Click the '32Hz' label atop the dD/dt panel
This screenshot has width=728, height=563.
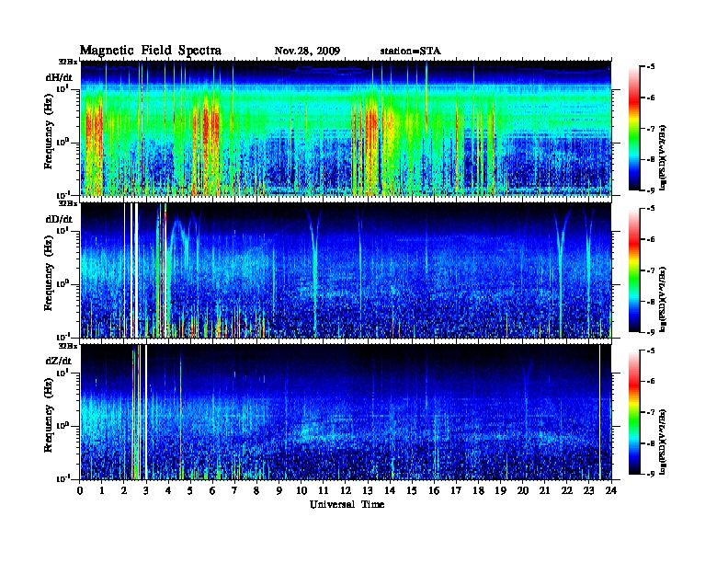coord(68,203)
